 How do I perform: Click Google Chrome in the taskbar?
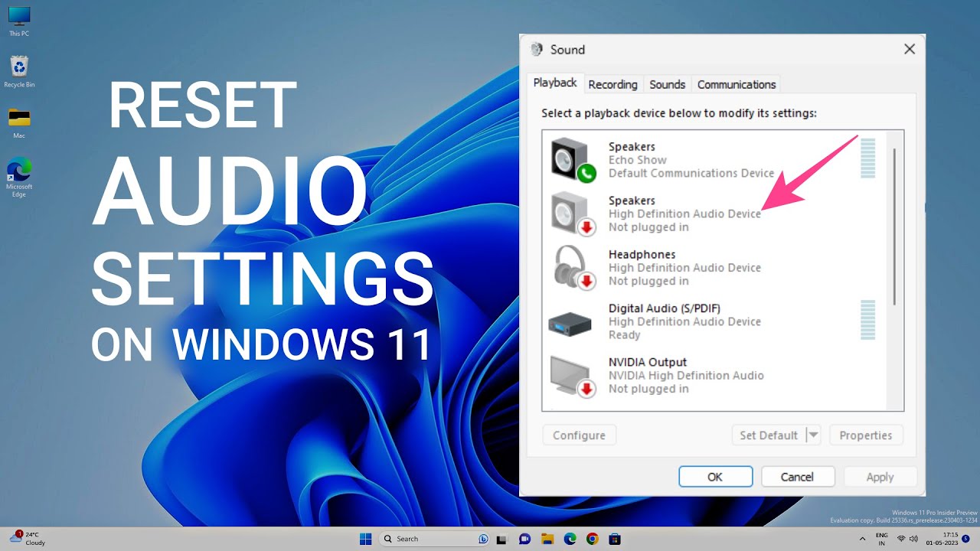[592, 539]
